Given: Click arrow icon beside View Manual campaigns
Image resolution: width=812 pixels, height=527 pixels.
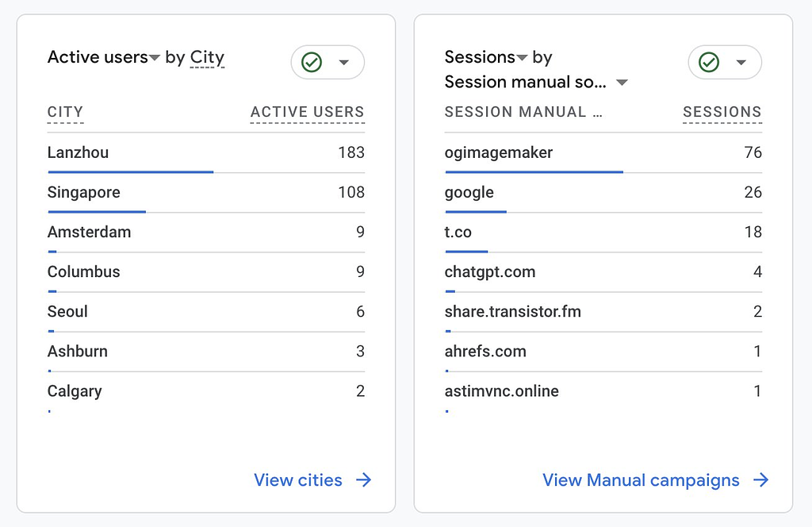Looking at the screenshot, I should [x=760, y=480].
